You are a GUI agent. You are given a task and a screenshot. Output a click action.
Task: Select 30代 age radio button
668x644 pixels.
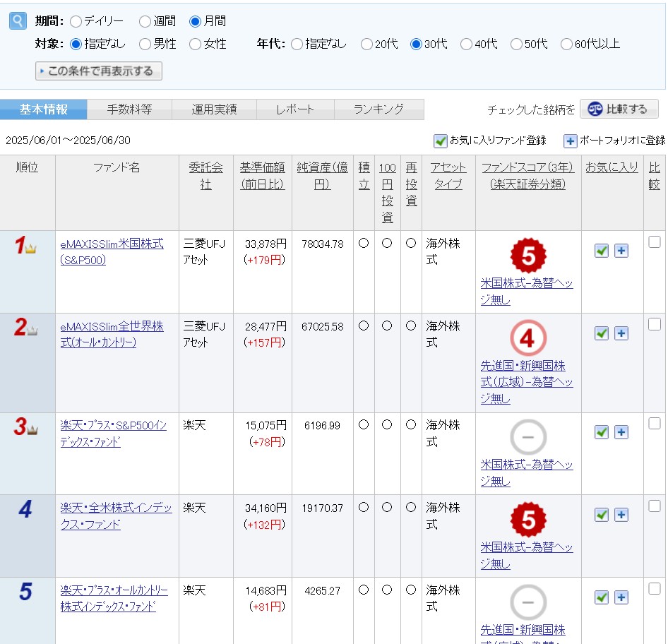416,44
